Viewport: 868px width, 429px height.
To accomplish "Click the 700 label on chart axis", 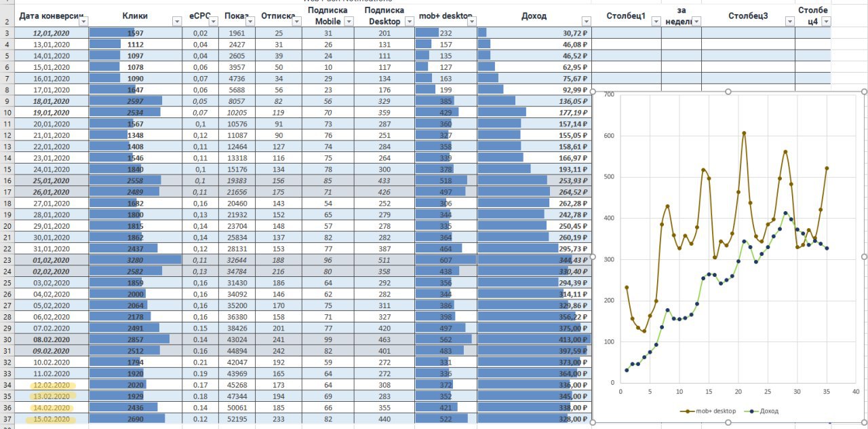I will 608,94.
